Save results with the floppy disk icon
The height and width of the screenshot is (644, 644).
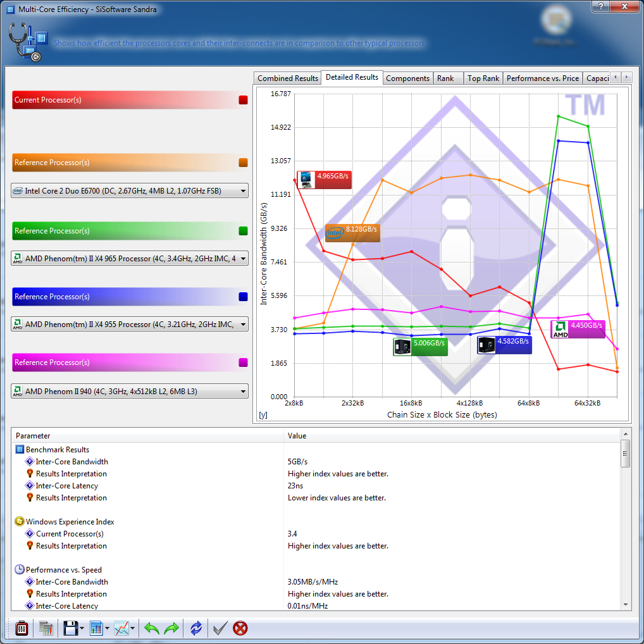click(71, 628)
